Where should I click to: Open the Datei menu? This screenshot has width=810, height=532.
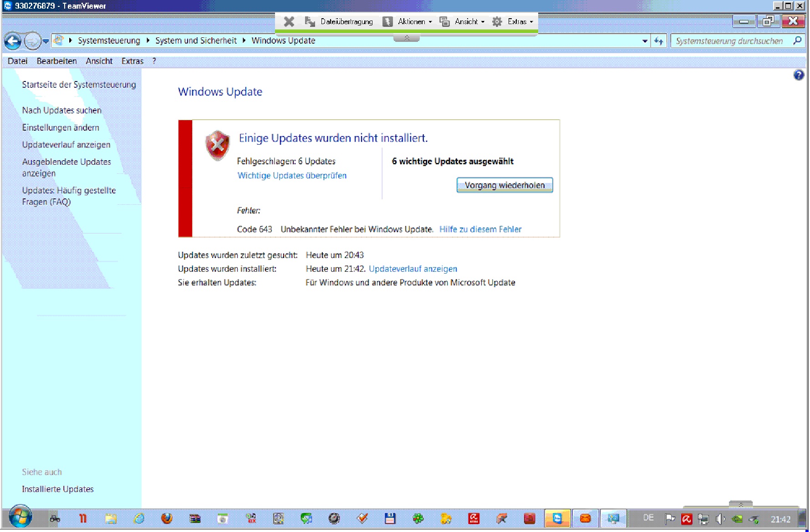(x=17, y=61)
